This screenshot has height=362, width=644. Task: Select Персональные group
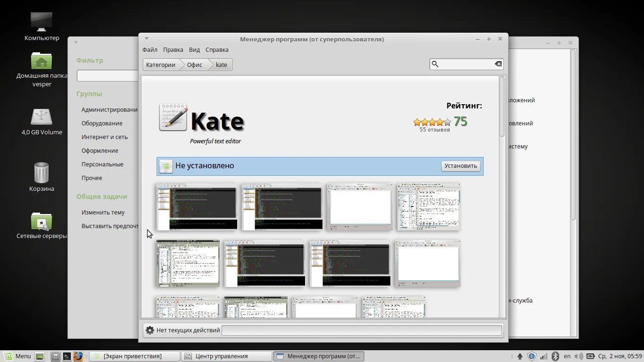click(102, 165)
